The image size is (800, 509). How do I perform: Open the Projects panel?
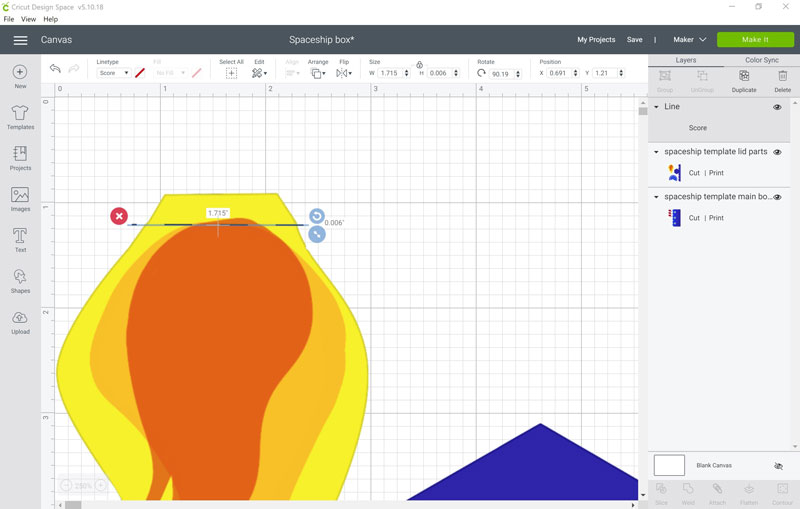(20, 153)
